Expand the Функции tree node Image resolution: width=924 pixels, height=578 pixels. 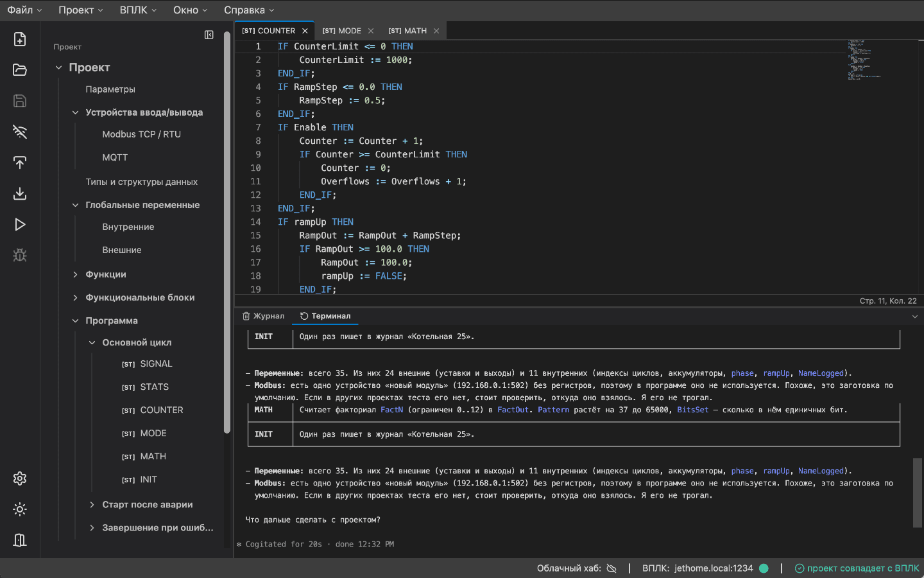(75, 274)
